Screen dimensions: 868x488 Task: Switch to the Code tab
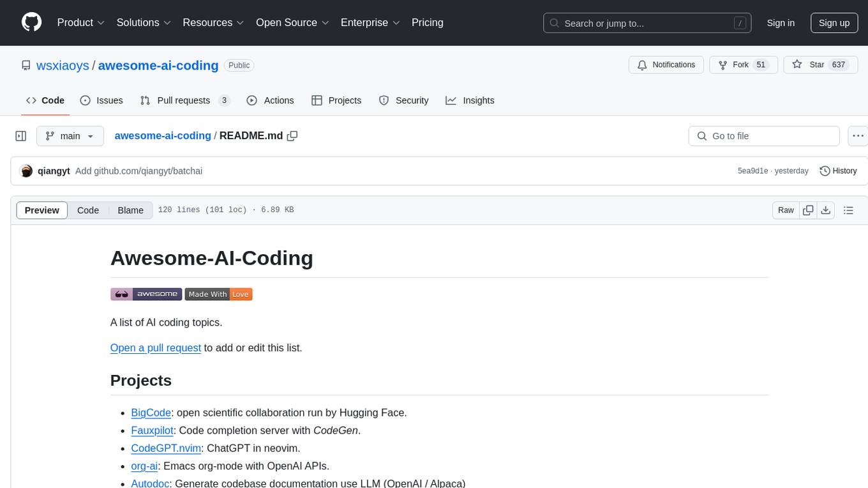(45, 100)
